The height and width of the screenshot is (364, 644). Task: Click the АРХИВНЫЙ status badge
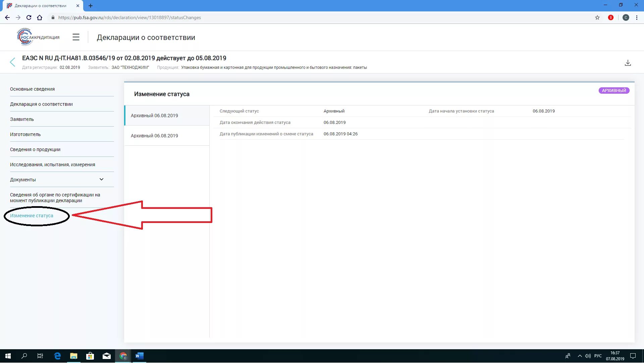(614, 91)
